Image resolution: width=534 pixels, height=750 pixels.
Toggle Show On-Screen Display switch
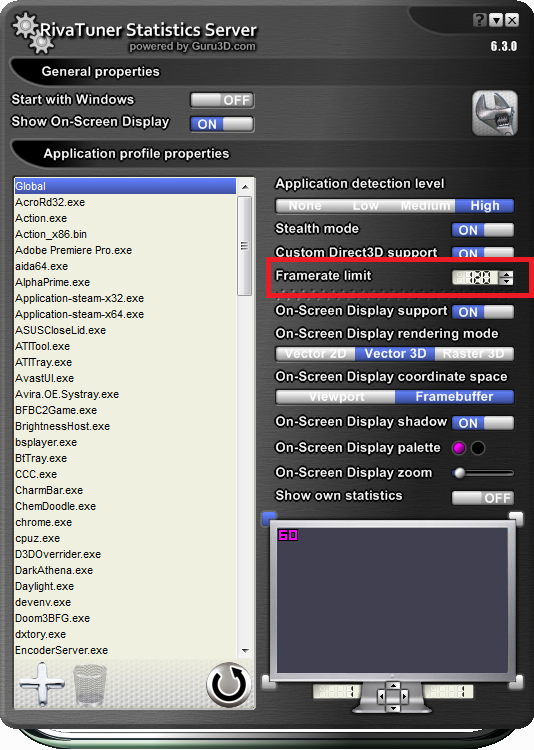[x=222, y=124]
